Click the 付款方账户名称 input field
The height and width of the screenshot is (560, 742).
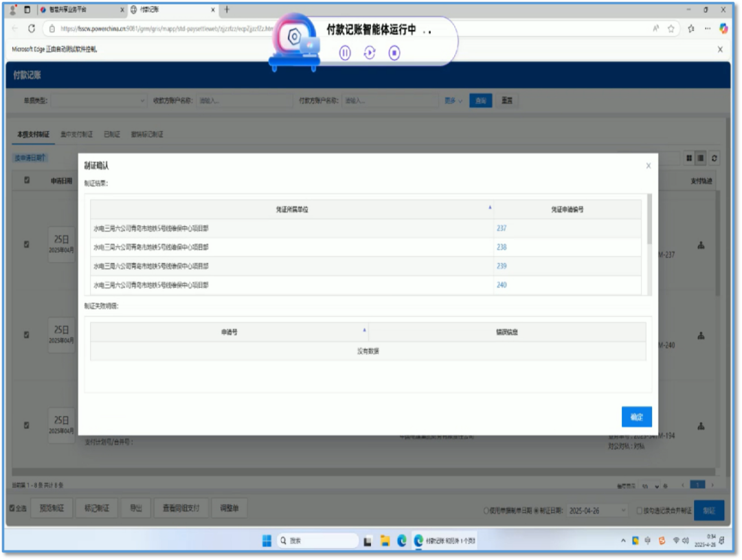390,100
